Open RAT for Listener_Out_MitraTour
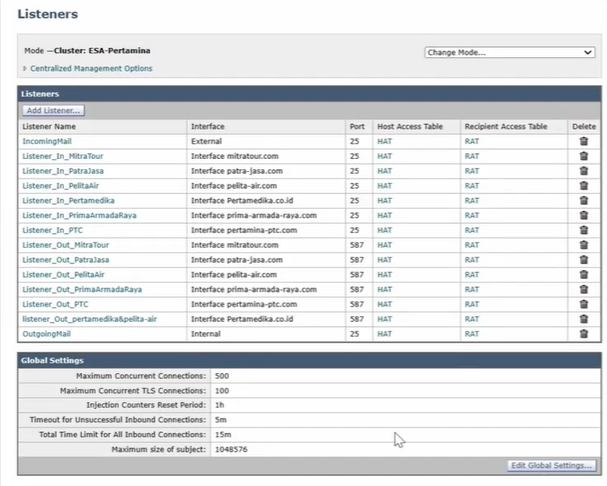 pyautogui.click(x=472, y=245)
